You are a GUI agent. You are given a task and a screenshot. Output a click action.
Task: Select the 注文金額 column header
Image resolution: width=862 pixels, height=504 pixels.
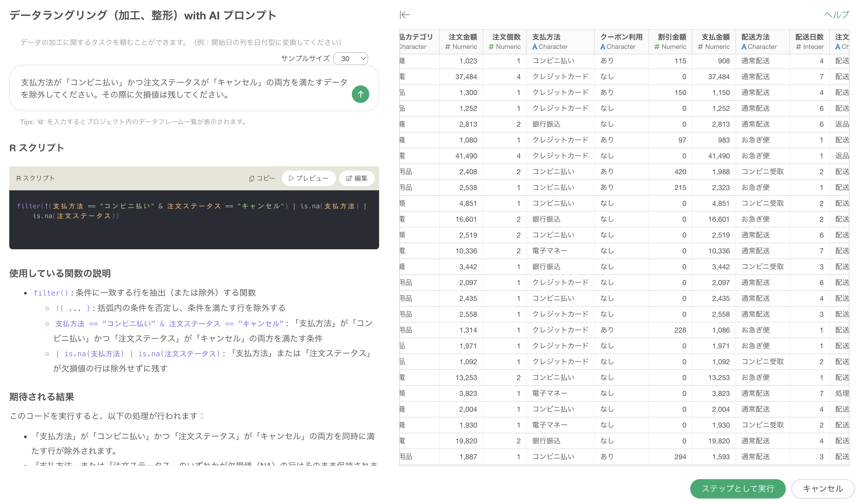(461, 41)
